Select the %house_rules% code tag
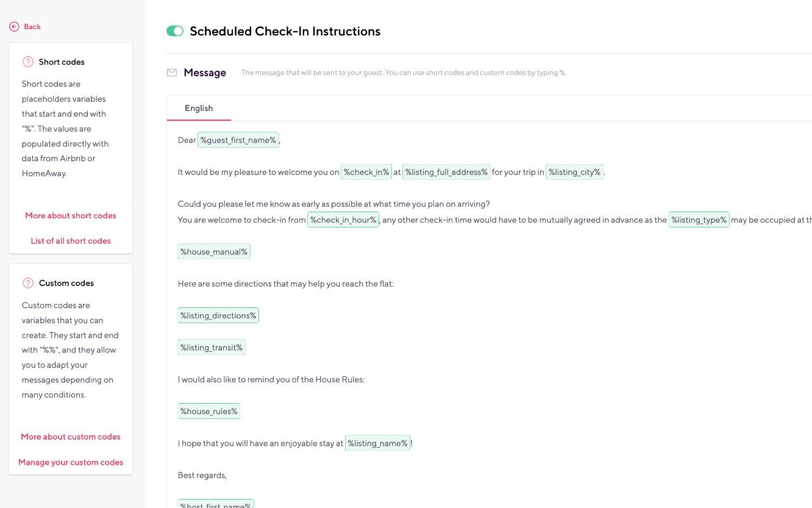This screenshot has height=508, width=812. click(209, 411)
